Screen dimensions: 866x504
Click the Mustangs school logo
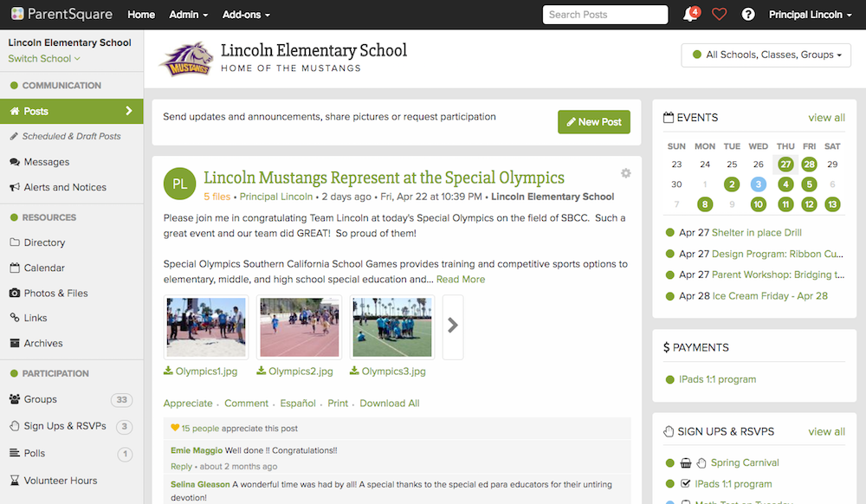tap(187, 59)
